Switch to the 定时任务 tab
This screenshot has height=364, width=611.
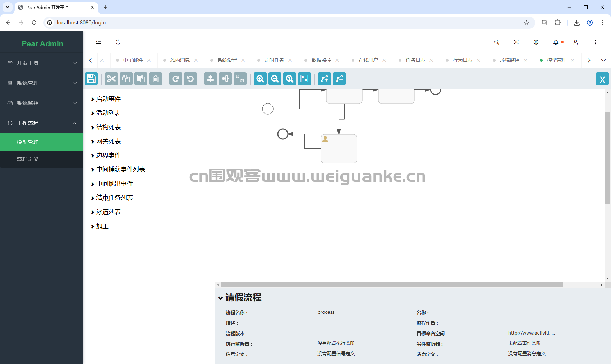coord(274,60)
